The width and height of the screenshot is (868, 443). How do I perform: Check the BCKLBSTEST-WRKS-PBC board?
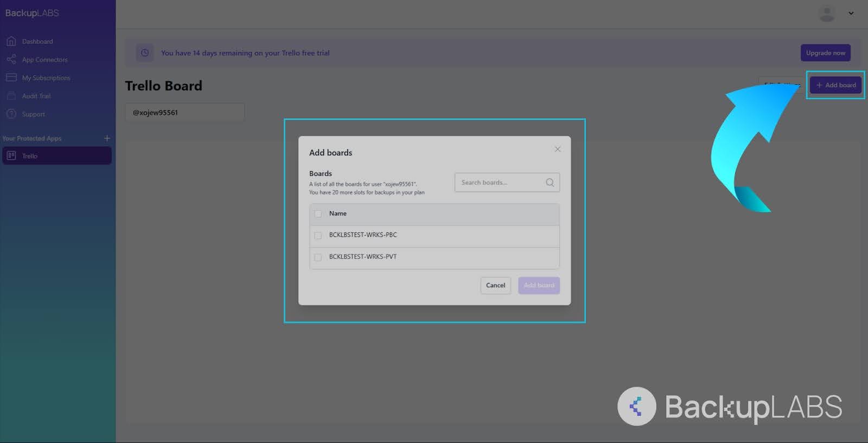(x=318, y=236)
